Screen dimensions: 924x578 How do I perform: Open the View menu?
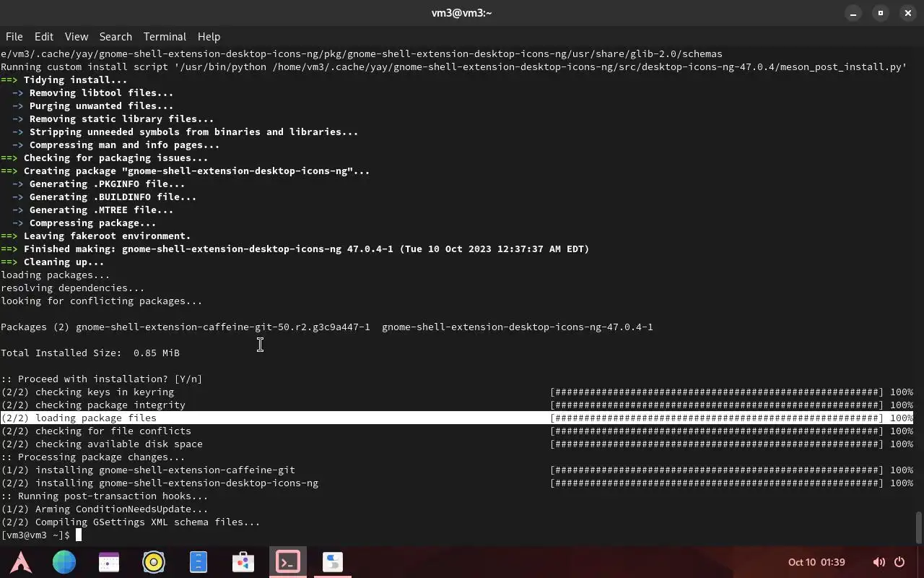pos(76,36)
